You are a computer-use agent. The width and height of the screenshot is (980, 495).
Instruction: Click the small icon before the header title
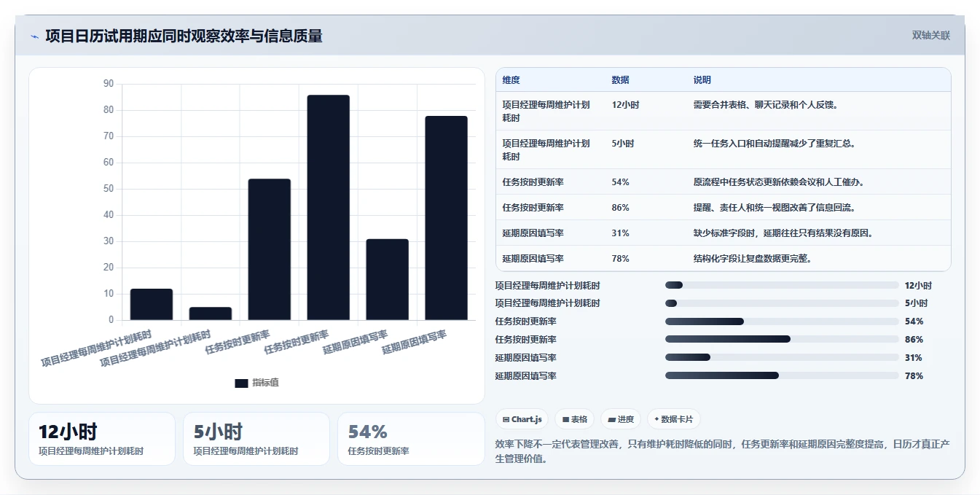[34, 36]
